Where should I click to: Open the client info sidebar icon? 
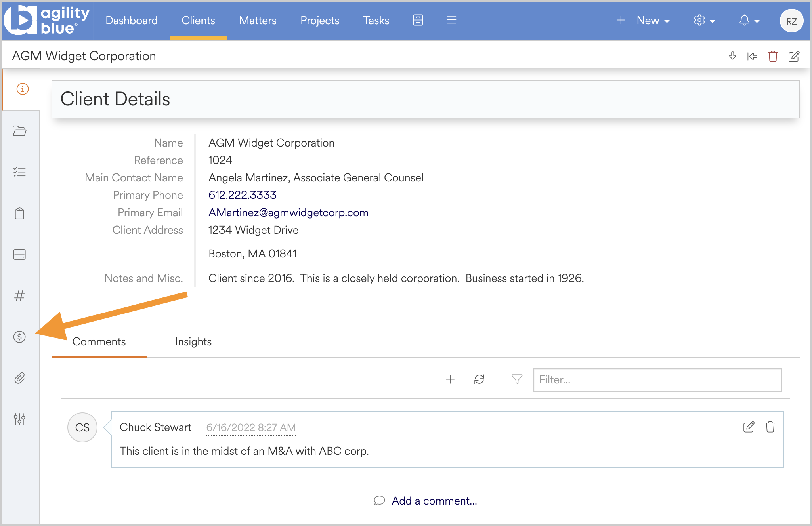point(23,89)
